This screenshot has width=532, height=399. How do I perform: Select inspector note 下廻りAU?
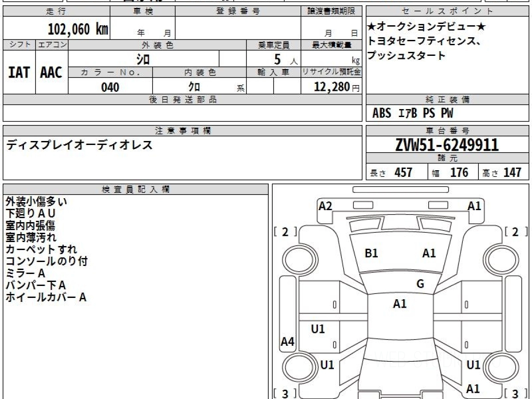(x=31, y=214)
